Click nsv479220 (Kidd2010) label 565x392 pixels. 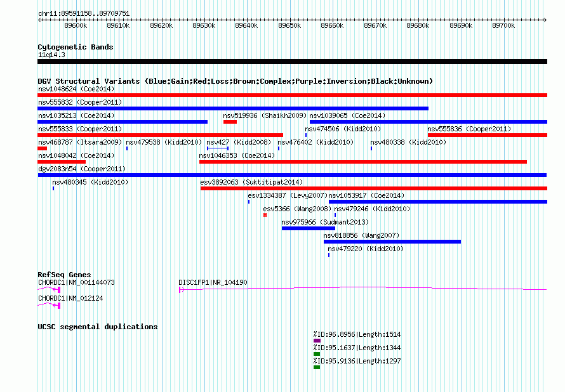pyautogui.click(x=366, y=249)
